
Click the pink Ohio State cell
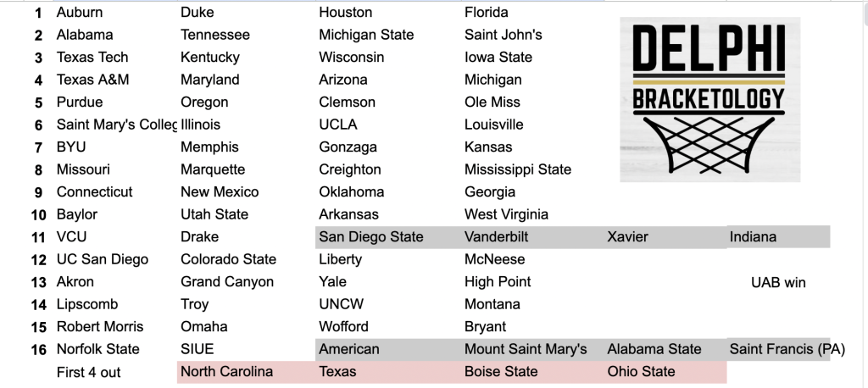coord(665,372)
